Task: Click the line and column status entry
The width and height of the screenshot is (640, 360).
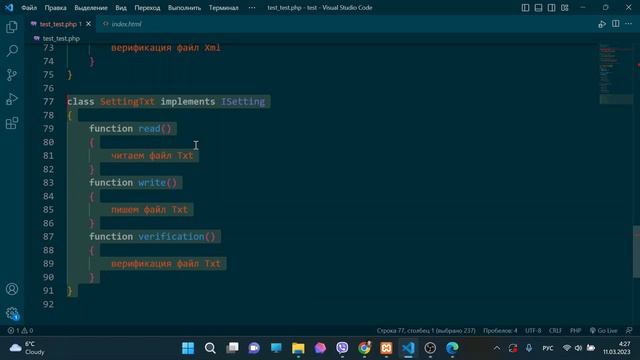Action: pos(426,331)
